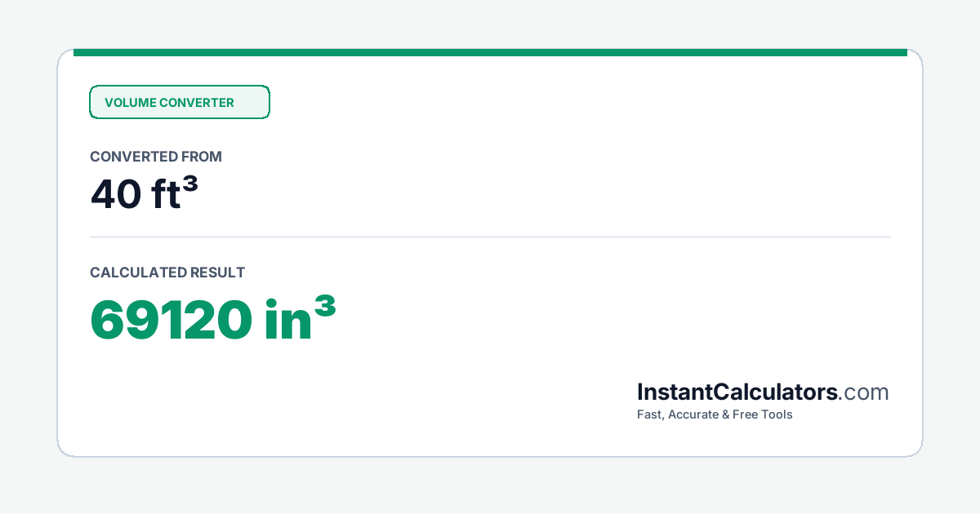Select the 40 ft³ source value
Image resolution: width=980 pixels, height=514 pixels.
coord(145,194)
